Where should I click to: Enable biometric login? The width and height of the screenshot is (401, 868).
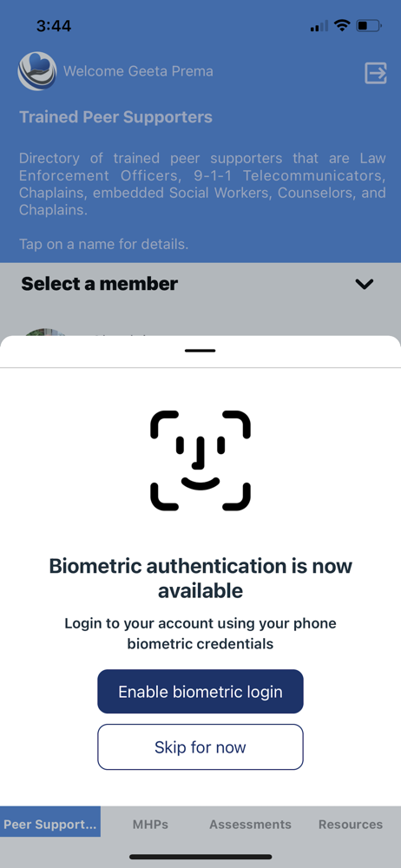(x=200, y=692)
